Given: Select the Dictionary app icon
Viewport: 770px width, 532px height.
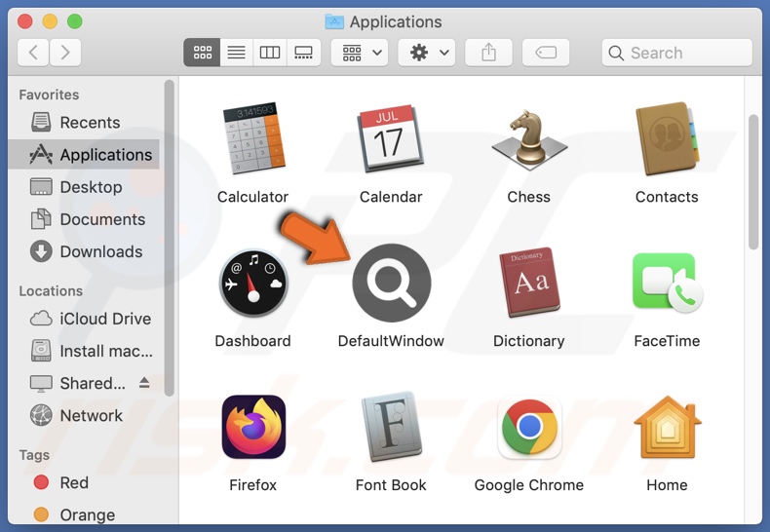Looking at the screenshot, I should [529, 283].
